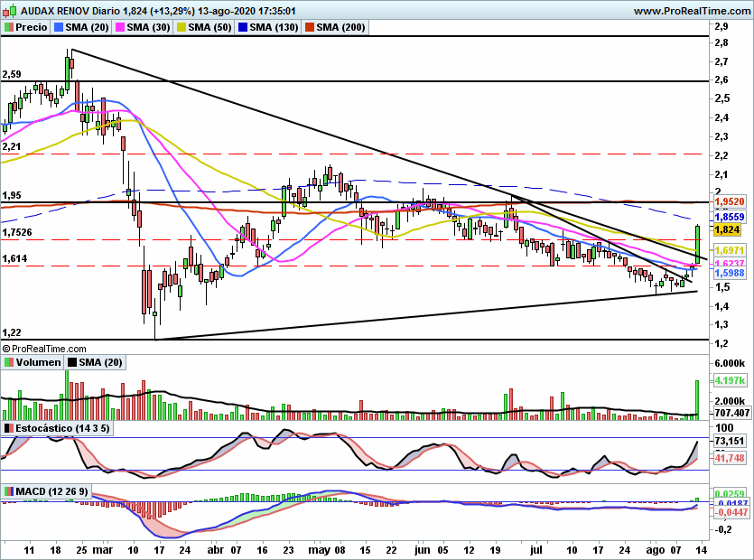This screenshot has width=754, height=560.
Task: Click the red-orange SMA (200) legend swatch
Action: (310, 27)
